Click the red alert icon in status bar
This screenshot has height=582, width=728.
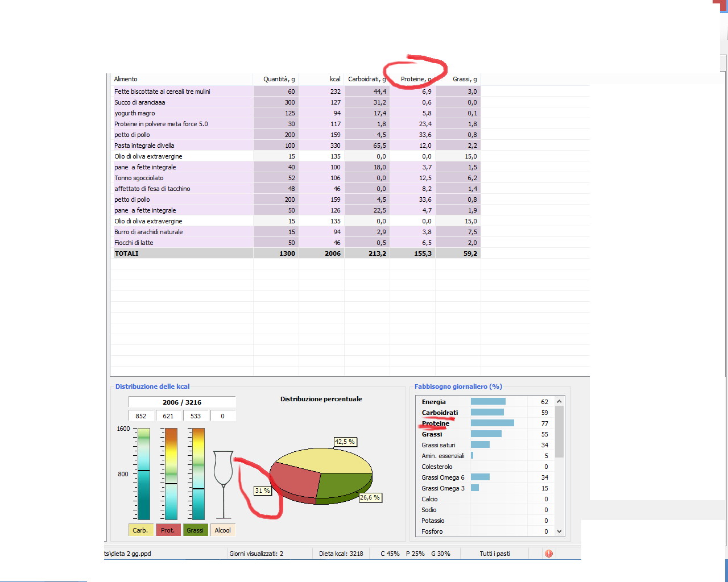click(548, 554)
